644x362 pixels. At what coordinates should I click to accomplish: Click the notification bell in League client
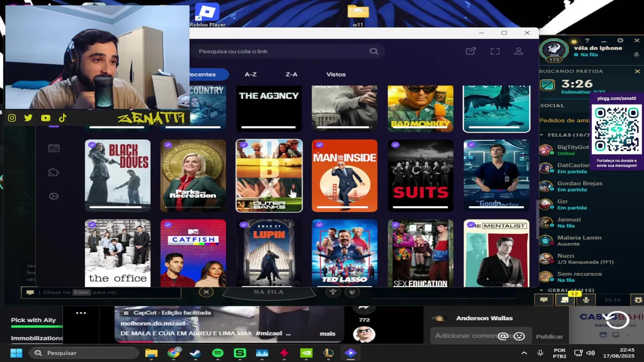[x=636, y=54]
